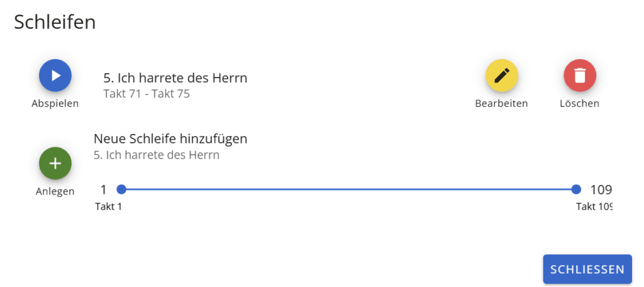The image size is (644, 287).
Task: Click the start value 1 beside the slider
Action: [x=103, y=189]
